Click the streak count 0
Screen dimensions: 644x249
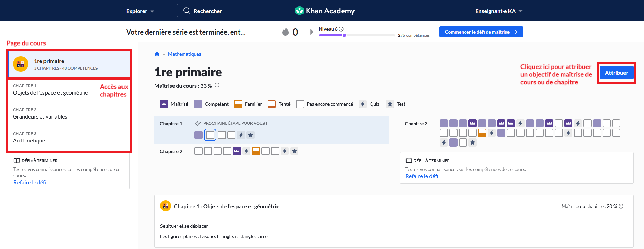(295, 32)
